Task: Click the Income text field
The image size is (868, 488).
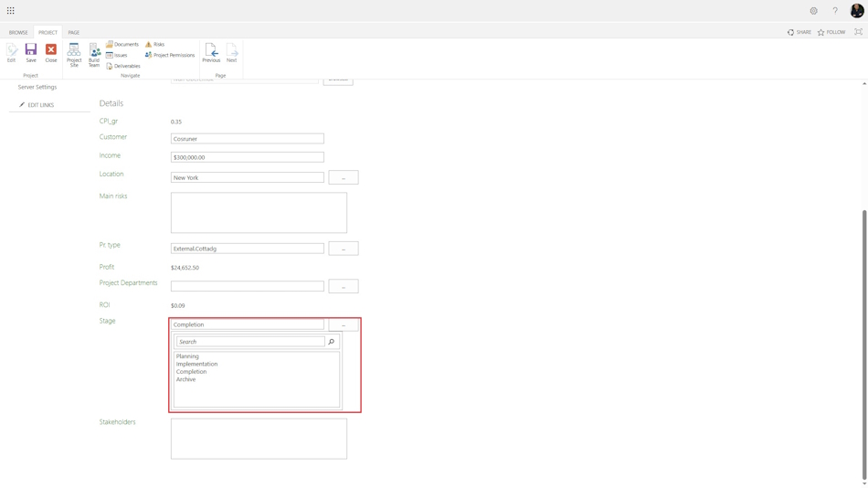Action: click(247, 157)
